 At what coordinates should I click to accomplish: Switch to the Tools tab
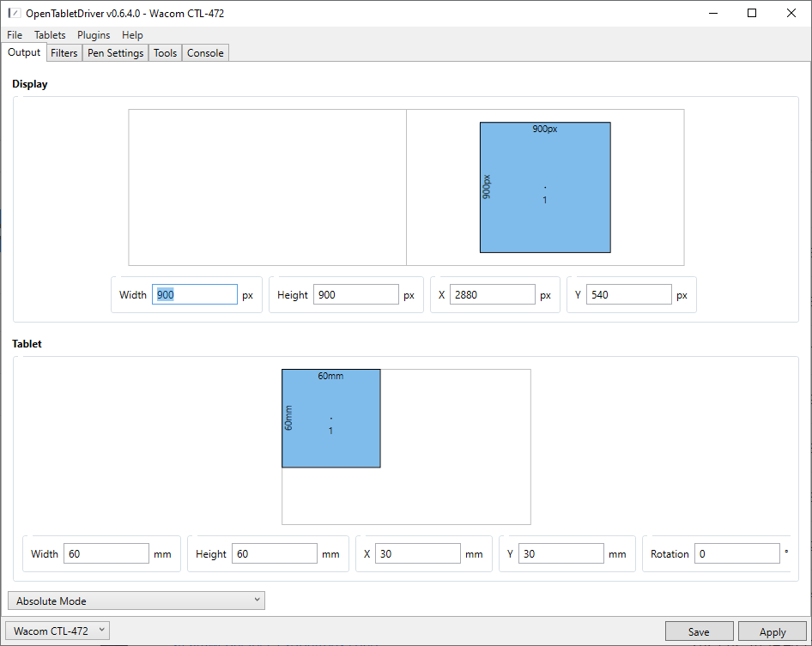165,53
